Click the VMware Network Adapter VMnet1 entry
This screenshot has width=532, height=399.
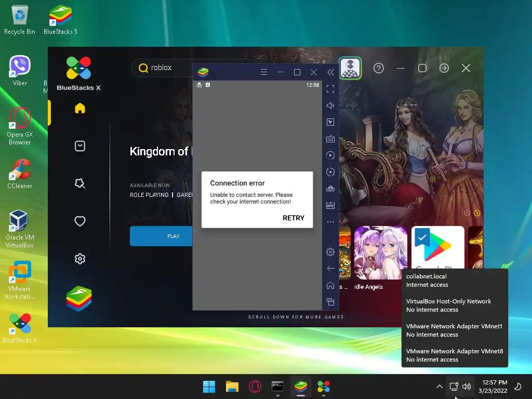pyautogui.click(x=454, y=330)
